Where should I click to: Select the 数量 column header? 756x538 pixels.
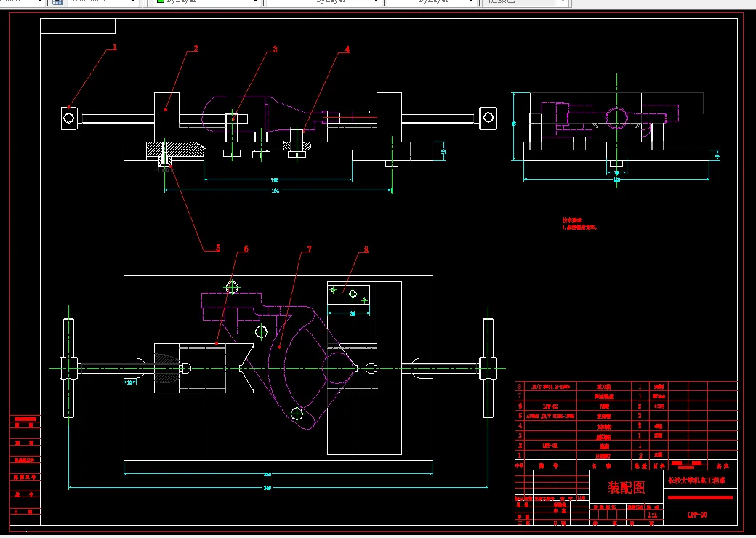tap(640, 466)
